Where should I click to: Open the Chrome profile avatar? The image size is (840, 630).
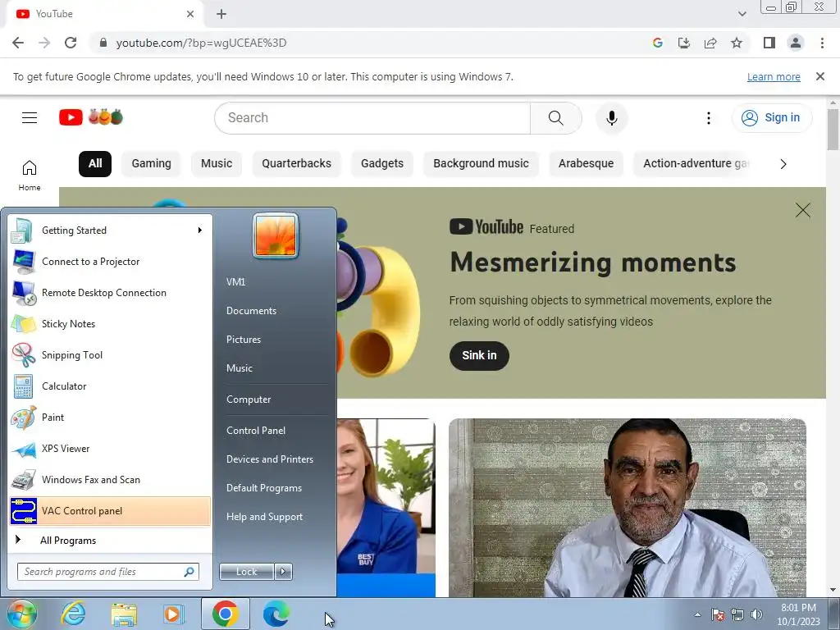[x=796, y=43]
